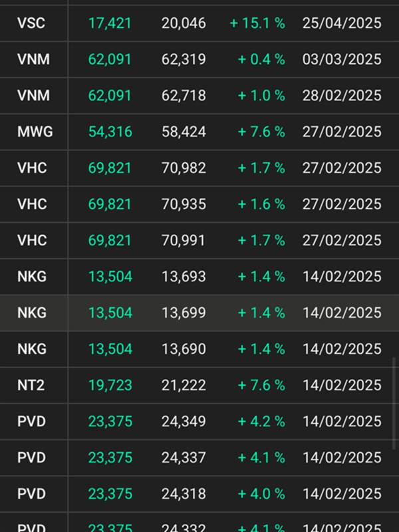Select NKG row with price 13,693
Screen dimensions: 399x532
click(199, 277)
